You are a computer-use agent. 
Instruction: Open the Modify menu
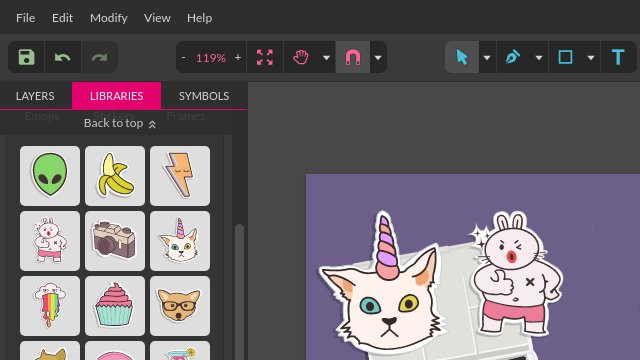(109, 18)
